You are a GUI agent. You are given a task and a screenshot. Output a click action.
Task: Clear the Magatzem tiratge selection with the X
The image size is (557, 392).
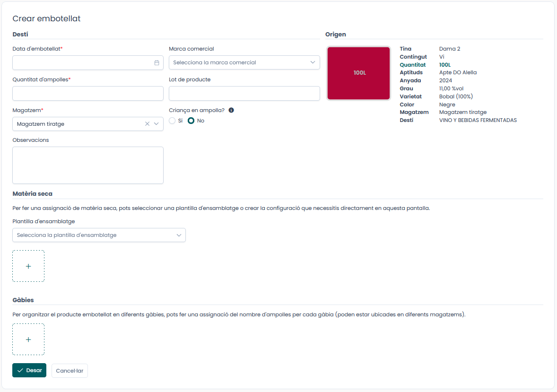147,124
